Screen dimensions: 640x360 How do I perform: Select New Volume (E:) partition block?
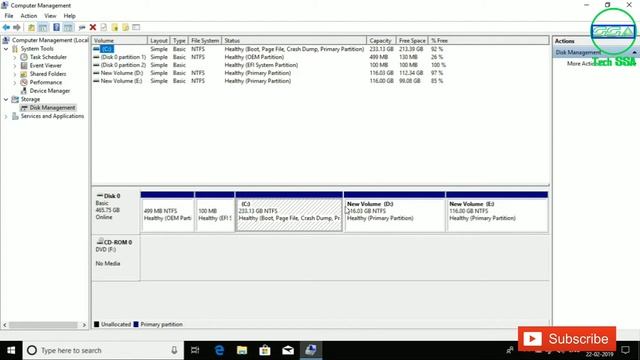pyautogui.click(x=497, y=212)
